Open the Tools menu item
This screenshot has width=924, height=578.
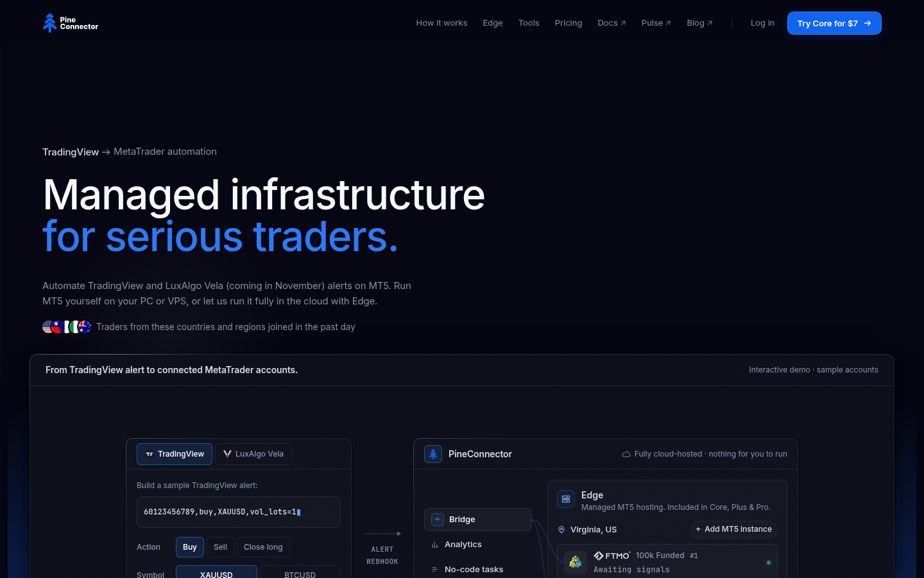pyautogui.click(x=529, y=23)
